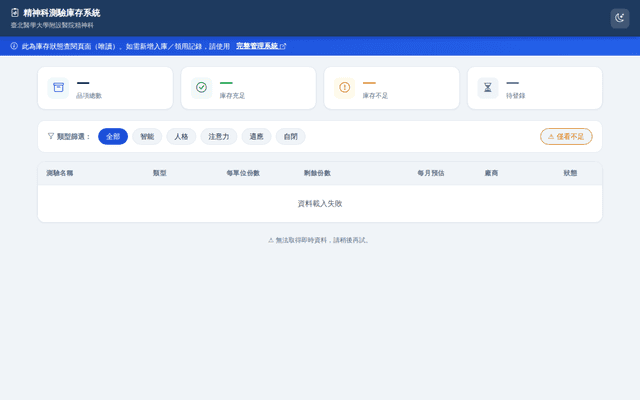Click the clipboard logo beside 精神科測驗庫存系統
640x400 pixels.
click(x=15, y=13)
